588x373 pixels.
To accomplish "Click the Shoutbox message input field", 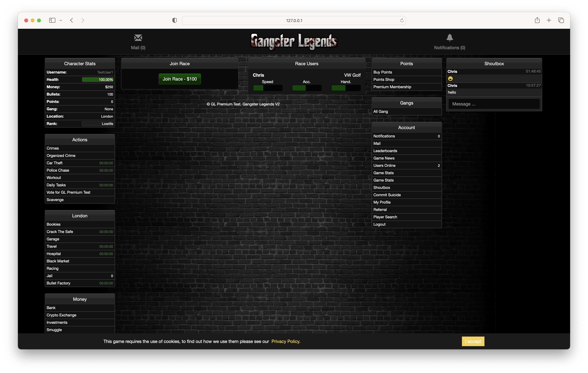I will click(494, 104).
